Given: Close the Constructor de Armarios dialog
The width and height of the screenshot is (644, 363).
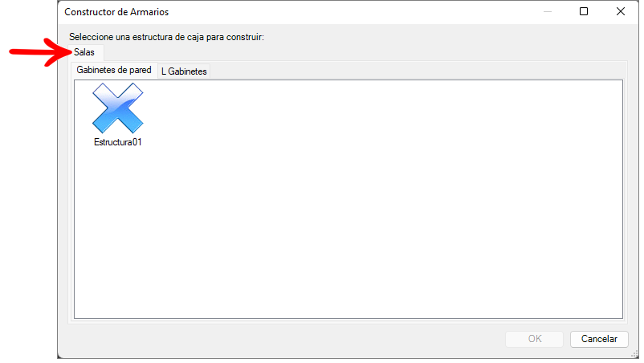Looking at the screenshot, I should point(621,11).
